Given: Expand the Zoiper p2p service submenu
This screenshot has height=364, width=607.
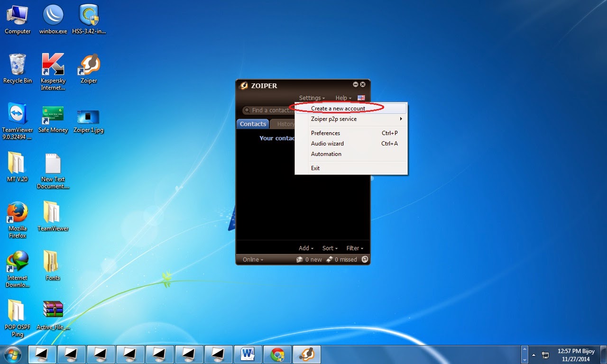Looking at the screenshot, I should [351, 119].
